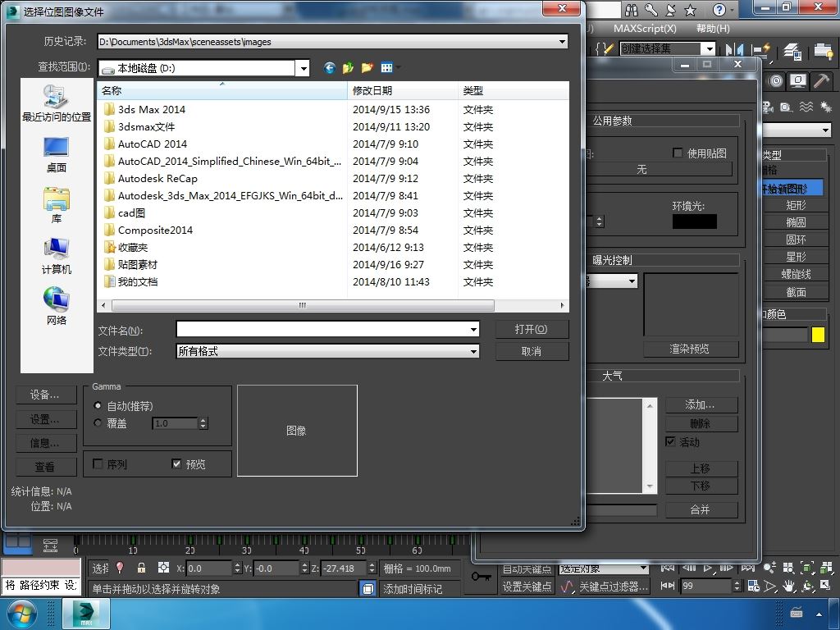Open the Motion panel wheel icon
Screen dimensions: 840x630
click(x=776, y=81)
